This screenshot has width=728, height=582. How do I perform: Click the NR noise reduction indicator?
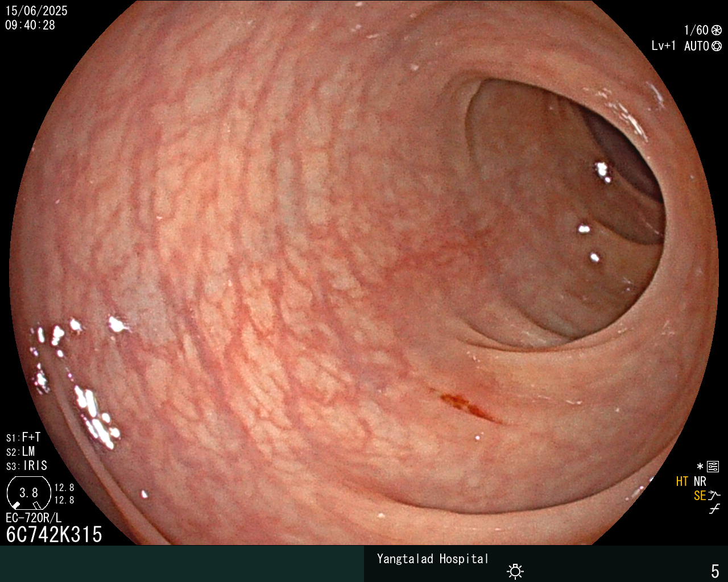click(700, 482)
